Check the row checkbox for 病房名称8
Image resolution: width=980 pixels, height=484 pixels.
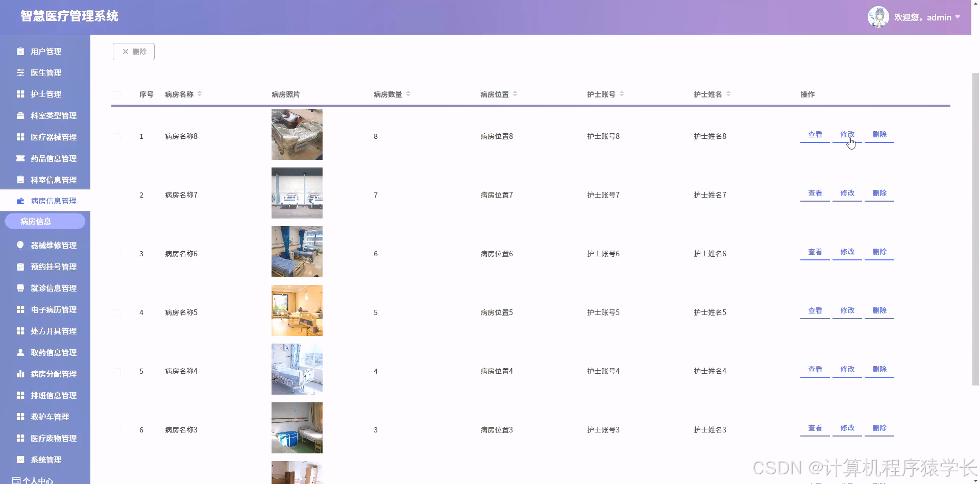pyautogui.click(x=117, y=136)
